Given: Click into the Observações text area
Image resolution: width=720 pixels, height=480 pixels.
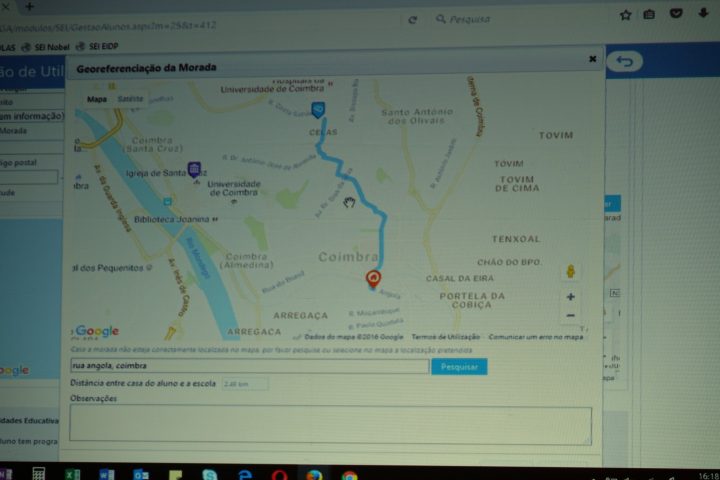Looking at the screenshot, I should tap(331, 425).
